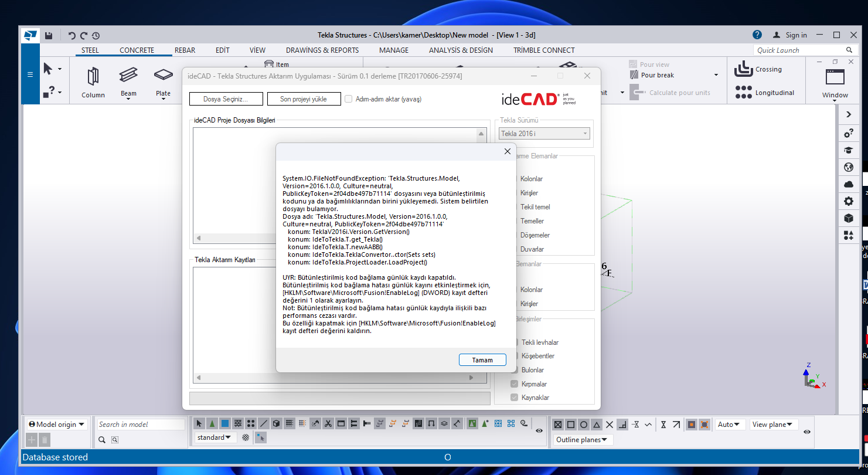The height and width of the screenshot is (475, 868).
Task: Expand the Beam tool dropdown arrow
Action: pos(128,100)
